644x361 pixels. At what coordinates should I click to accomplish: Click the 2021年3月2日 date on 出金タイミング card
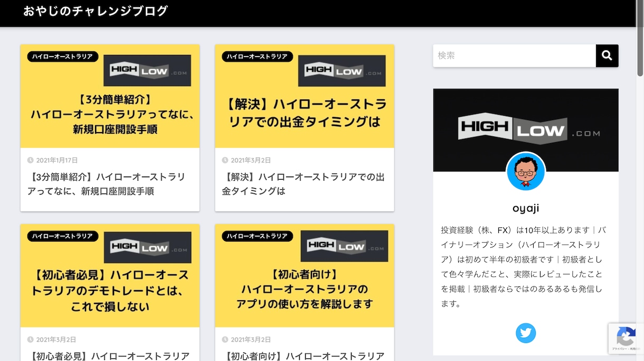251,160
